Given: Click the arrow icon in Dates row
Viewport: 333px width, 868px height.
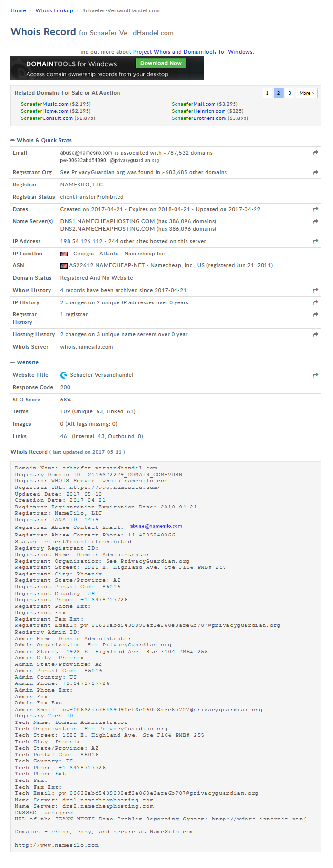Looking at the screenshot, I should click(x=315, y=209).
